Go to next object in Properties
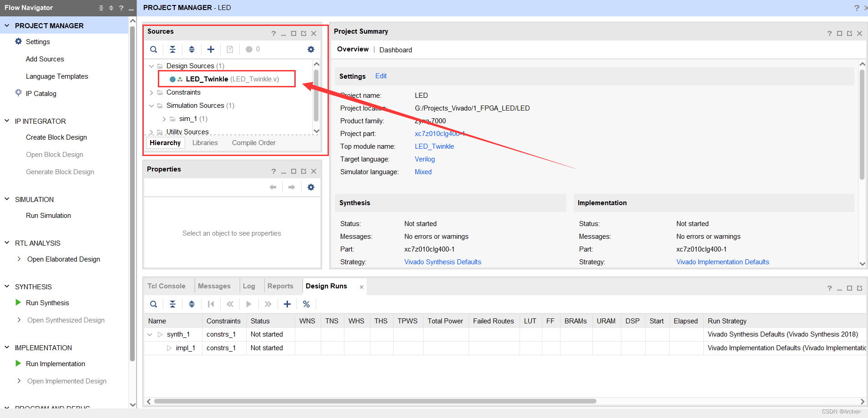This screenshot has height=418, width=868. click(292, 187)
